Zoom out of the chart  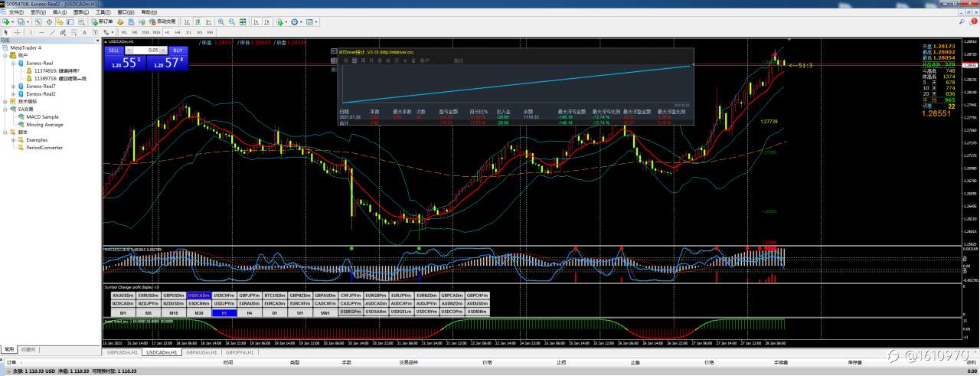click(x=232, y=21)
